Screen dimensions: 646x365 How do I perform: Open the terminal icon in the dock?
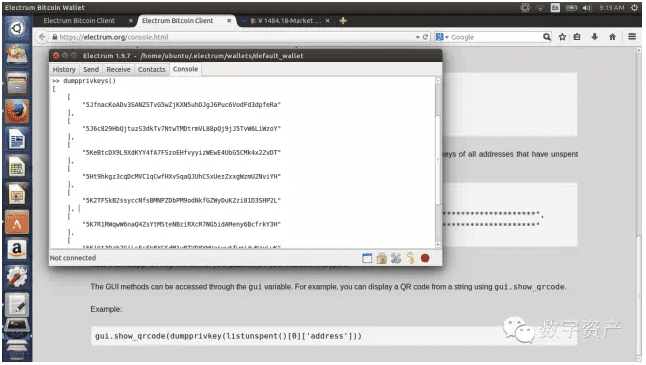pos(17,325)
